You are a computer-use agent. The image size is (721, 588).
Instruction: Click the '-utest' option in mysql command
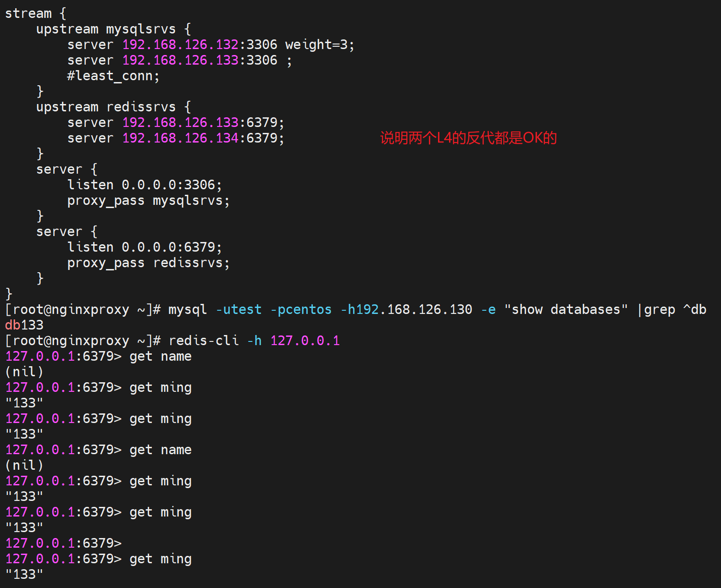pos(238,310)
